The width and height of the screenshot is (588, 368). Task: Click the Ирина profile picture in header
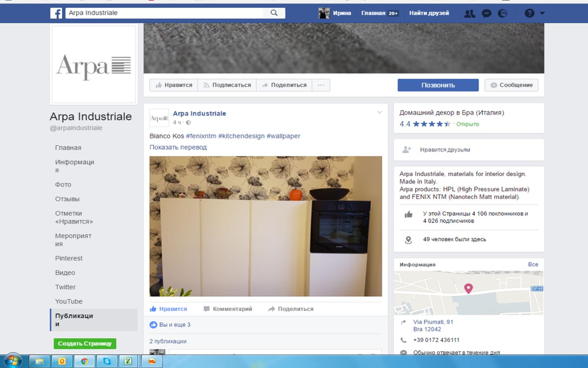pos(324,13)
